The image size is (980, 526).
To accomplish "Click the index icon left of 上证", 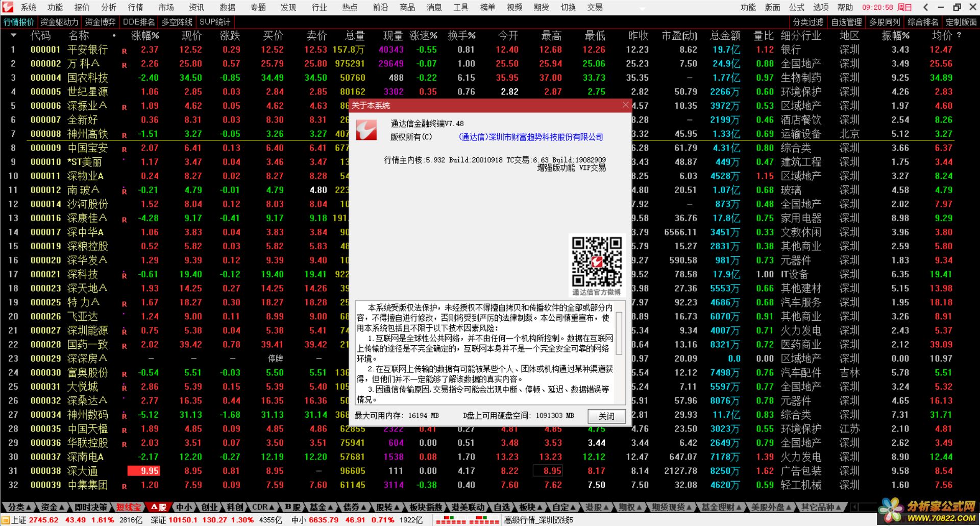I will (6, 520).
